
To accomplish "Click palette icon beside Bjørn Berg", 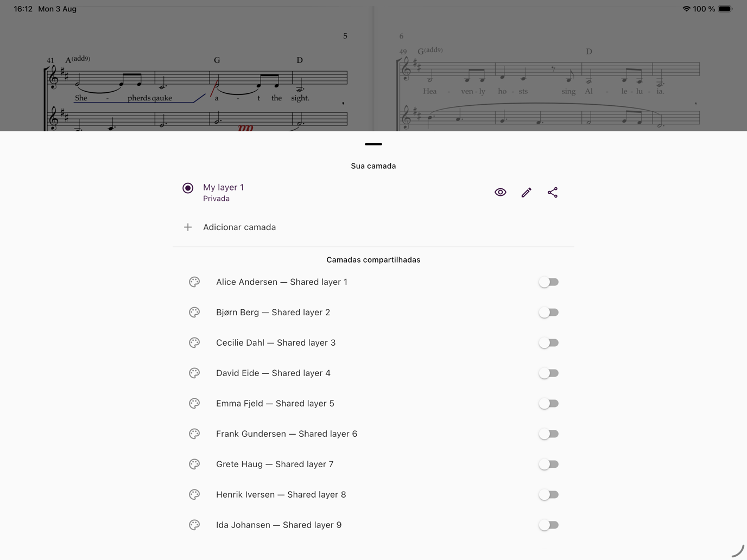I will pyautogui.click(x=194, y=312).
